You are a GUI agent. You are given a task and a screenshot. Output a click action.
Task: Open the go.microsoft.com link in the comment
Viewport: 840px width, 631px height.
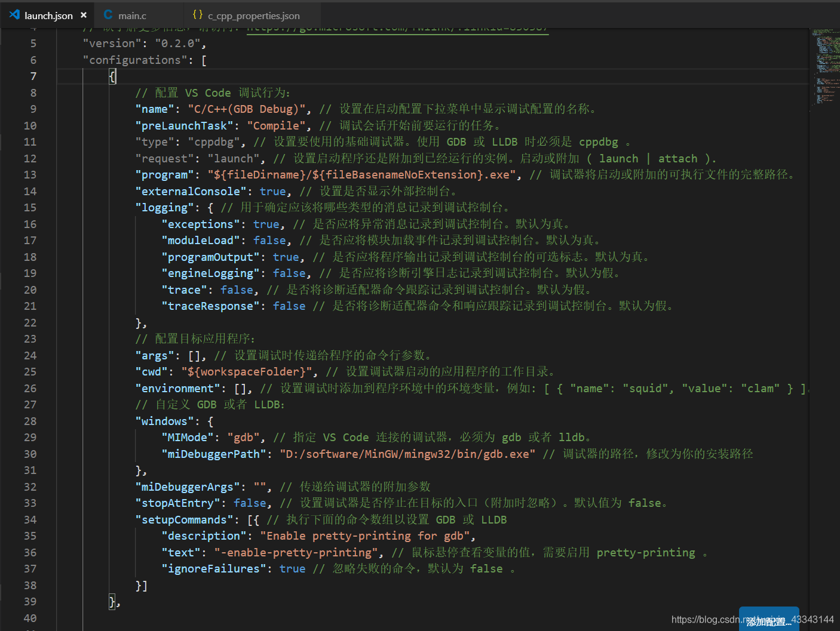(397, 29)
